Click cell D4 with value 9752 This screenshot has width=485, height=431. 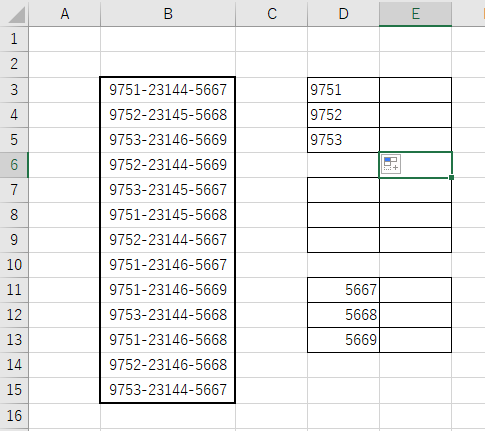[343, 115]
